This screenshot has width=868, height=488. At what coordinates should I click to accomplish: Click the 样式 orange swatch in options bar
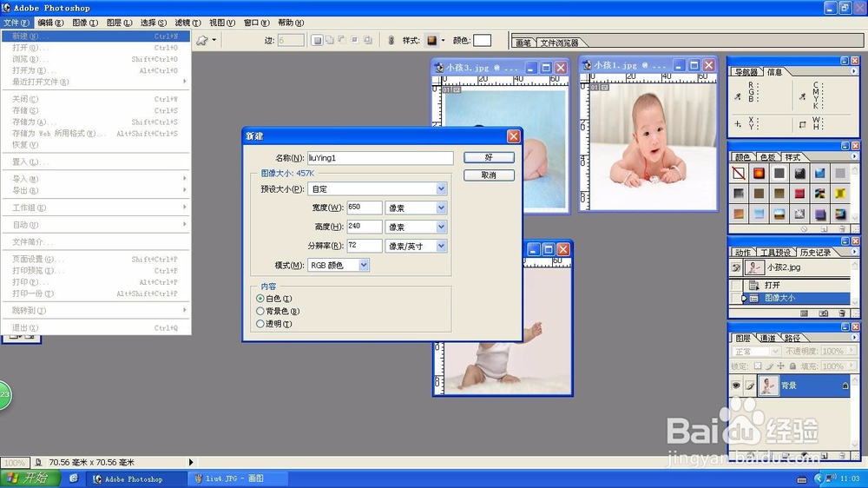coord(431,41)
